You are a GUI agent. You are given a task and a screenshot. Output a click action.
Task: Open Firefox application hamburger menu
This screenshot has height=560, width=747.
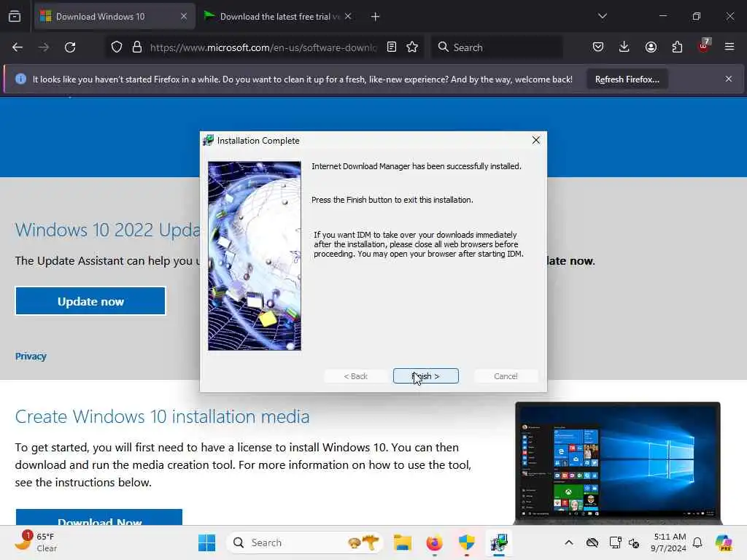[x=729, y=47]
